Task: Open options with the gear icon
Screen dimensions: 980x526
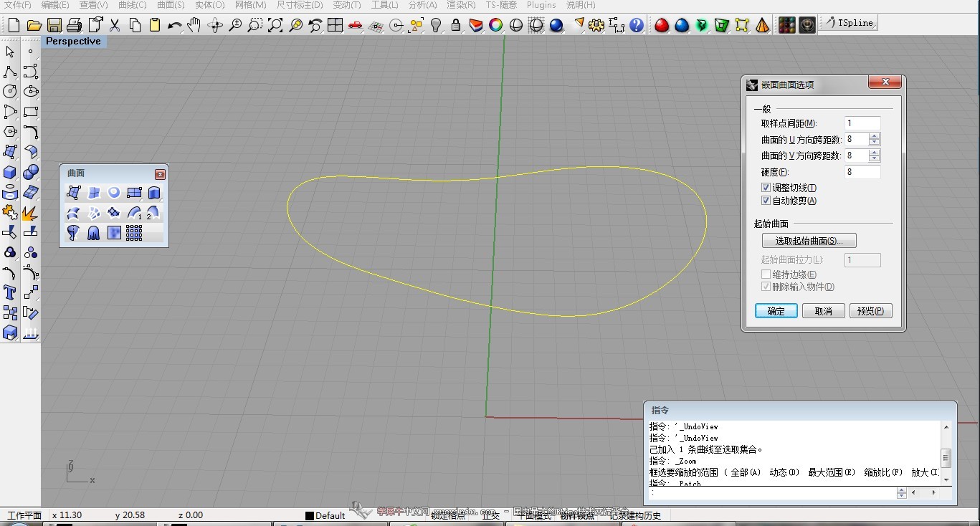Action: pyautogui.click(x=596, y=26)
